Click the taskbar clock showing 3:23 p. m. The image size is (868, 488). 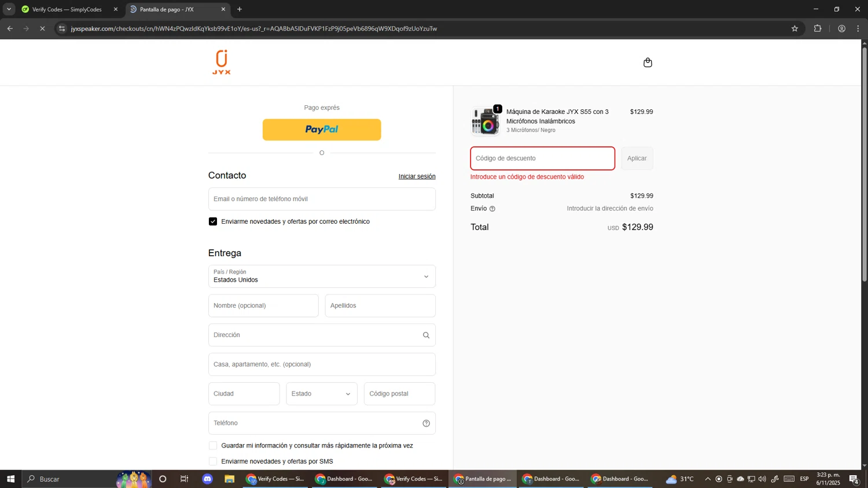(x=828, y=479)
